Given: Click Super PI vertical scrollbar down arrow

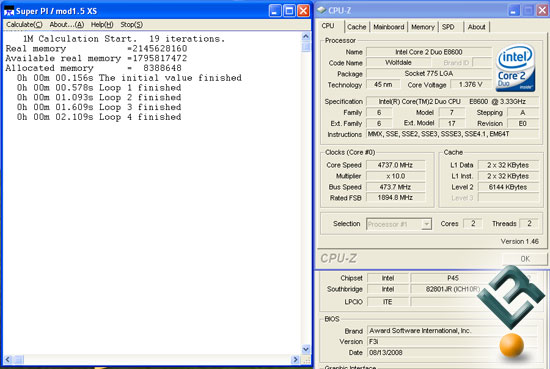Looking at the screenshot, I should point(306,349).
